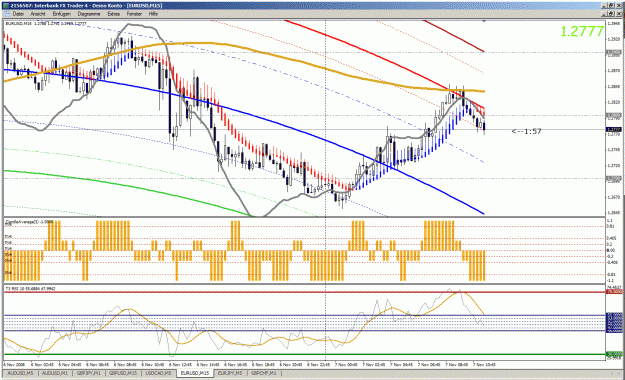Image resolution: width=625 pixels, height=380 pixels.
Task: Click the T3 RSI indicator label
Action: click(x=30, y=288)
